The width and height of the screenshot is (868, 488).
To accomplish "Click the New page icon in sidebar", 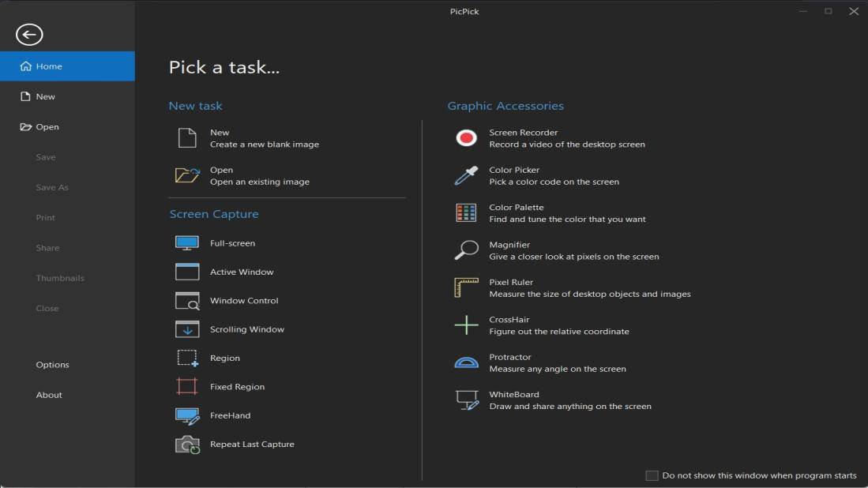I will [x=25, y=96].
